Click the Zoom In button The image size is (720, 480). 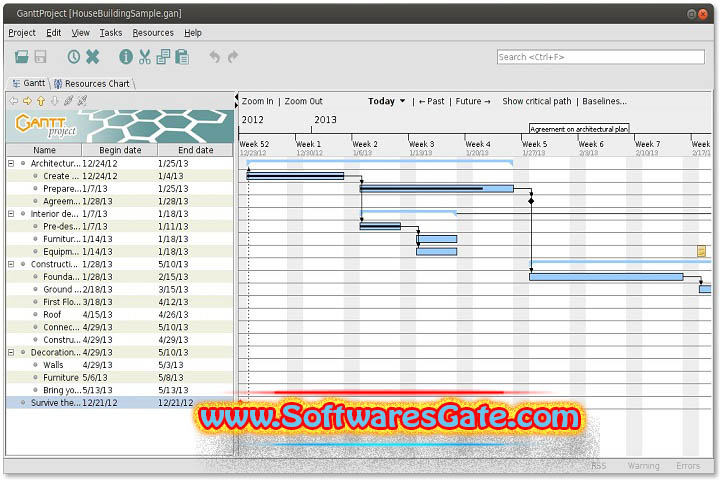click(257, 101)
